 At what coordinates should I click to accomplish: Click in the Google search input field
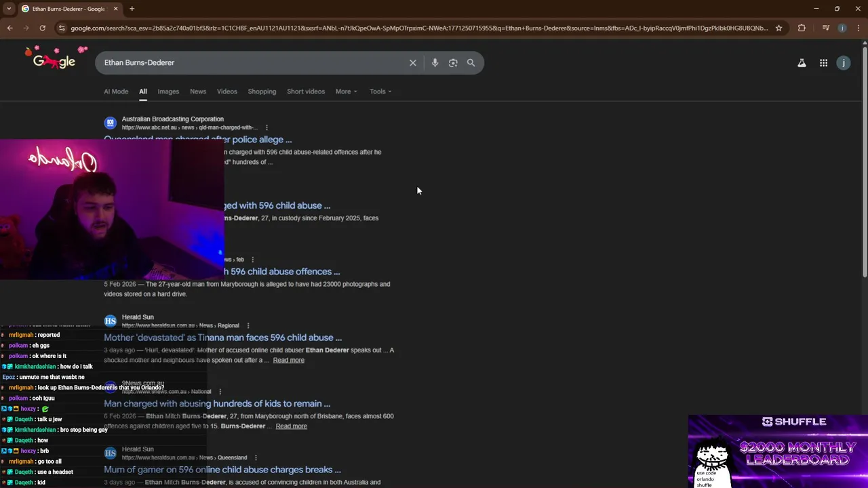tap(251, 62)
